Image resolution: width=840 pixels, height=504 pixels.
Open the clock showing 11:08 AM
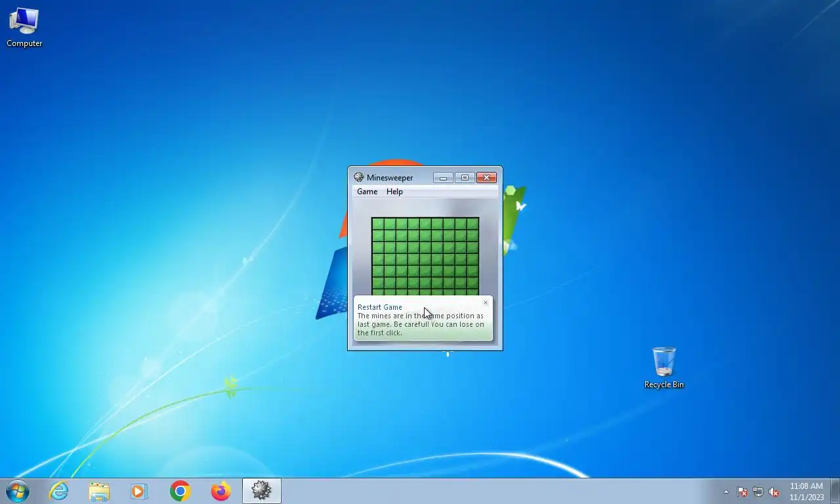[x=807, y=492]
